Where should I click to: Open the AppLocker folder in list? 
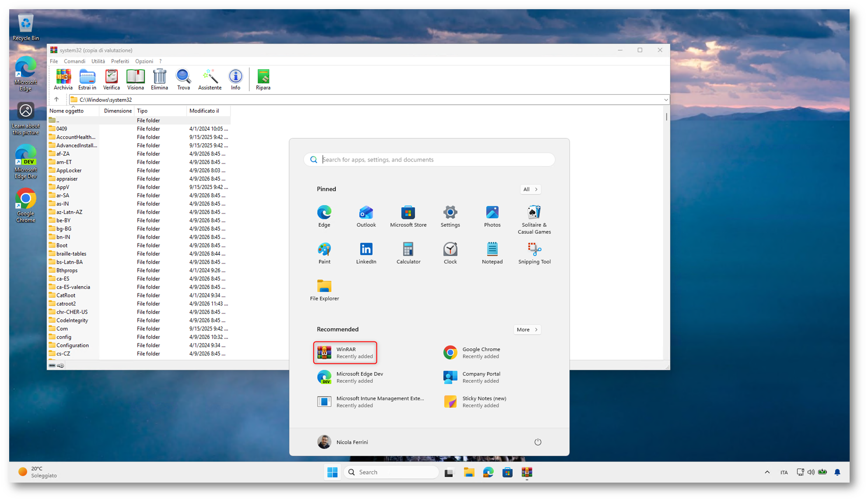click(x=69, y=170)
